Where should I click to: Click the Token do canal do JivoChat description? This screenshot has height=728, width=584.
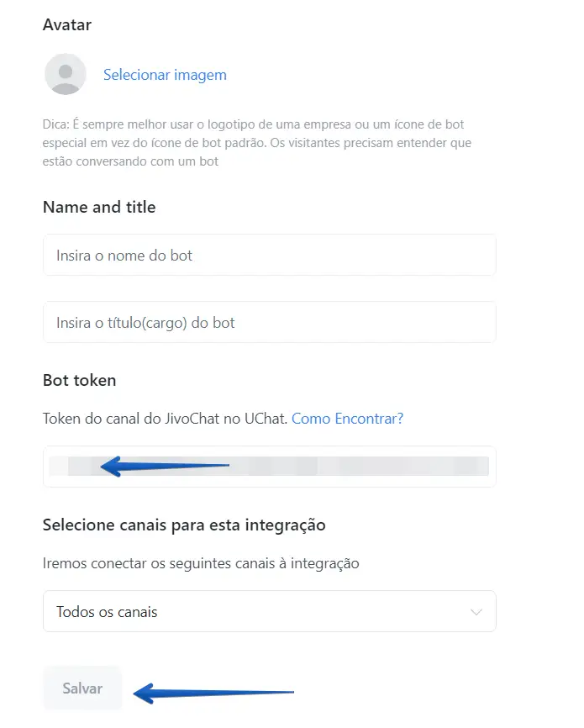click(165, 418)
